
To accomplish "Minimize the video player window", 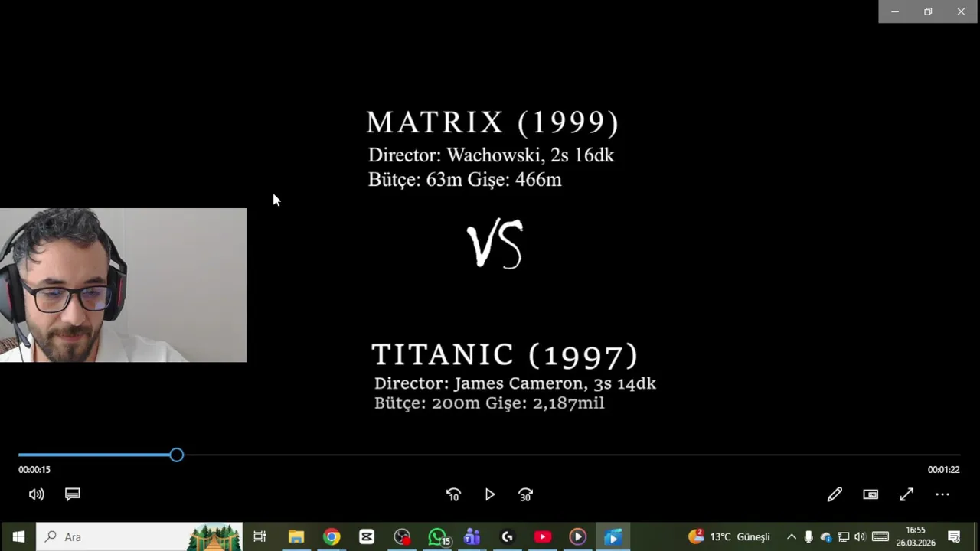I will point(894,11).
